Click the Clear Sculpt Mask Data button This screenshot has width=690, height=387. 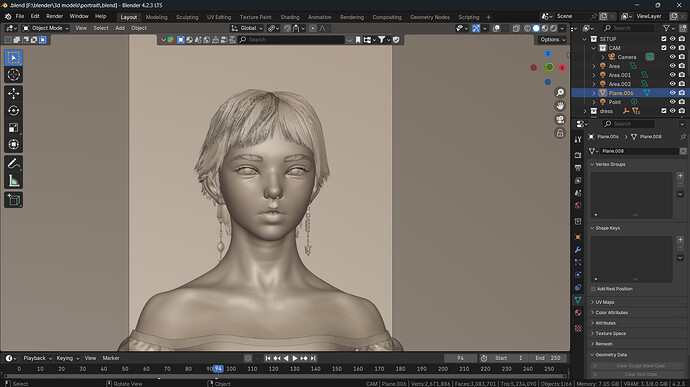click(637, 366)
